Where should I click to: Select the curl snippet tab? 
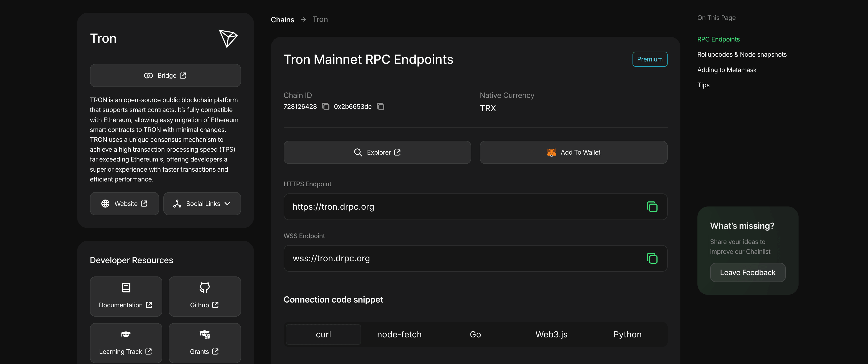click(323, 334)
